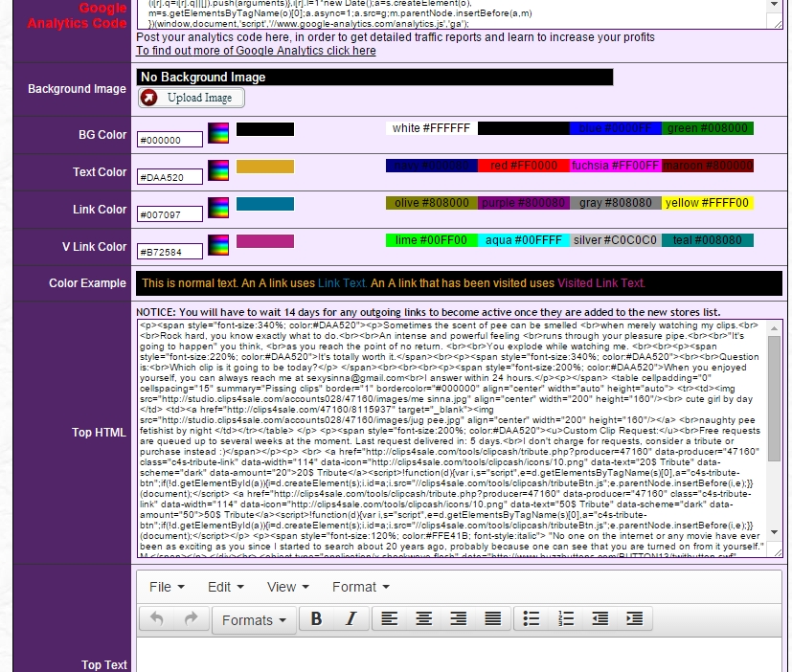
Task: Click the Visited Link Text sample
Action: 601,283
